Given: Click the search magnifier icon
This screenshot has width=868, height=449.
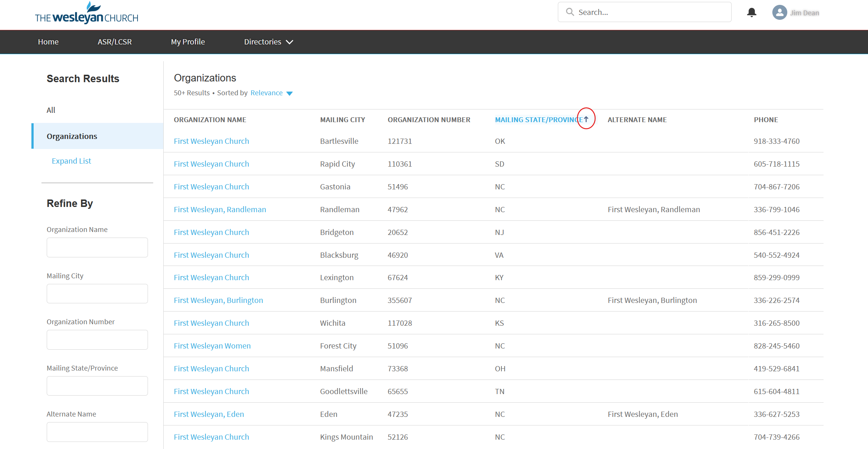Looking at the screenshot, I should pos(570,12).
